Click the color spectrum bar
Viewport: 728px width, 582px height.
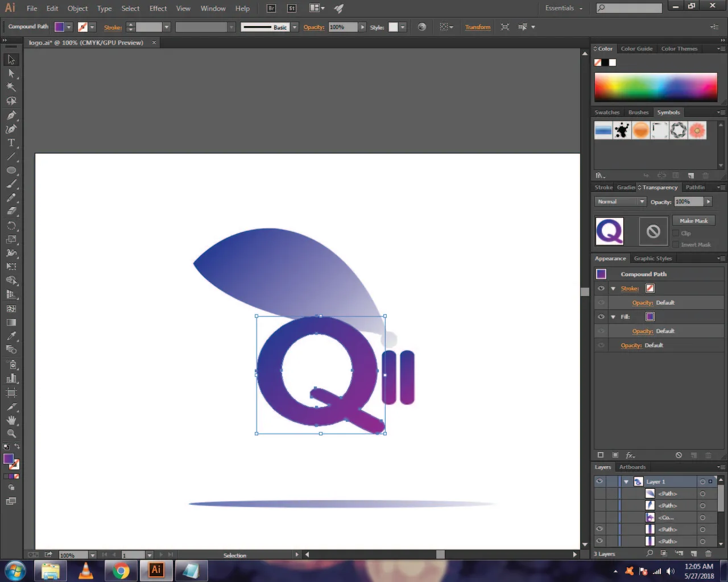coord(656,87)
